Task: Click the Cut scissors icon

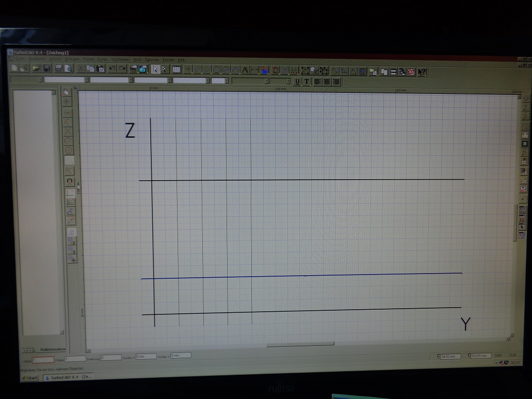Action: (x=80, y=68)
